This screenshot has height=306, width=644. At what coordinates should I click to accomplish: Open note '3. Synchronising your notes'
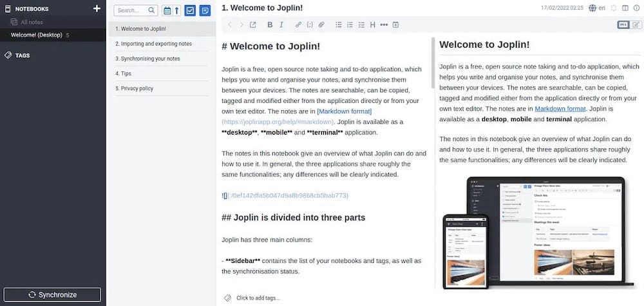(x=162, y=59)
